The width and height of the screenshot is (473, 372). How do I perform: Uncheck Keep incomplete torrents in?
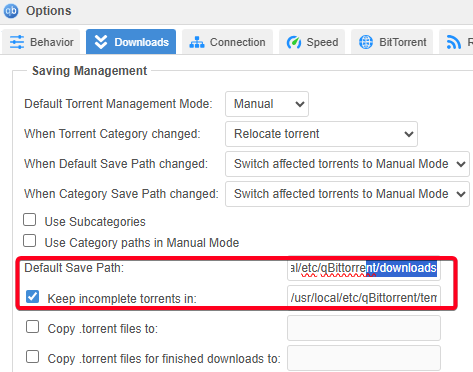pyautogui.click(x=32, y=296)
